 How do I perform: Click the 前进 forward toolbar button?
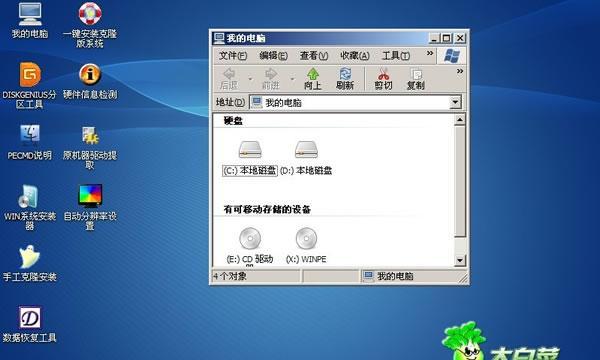tap(271, 79)
